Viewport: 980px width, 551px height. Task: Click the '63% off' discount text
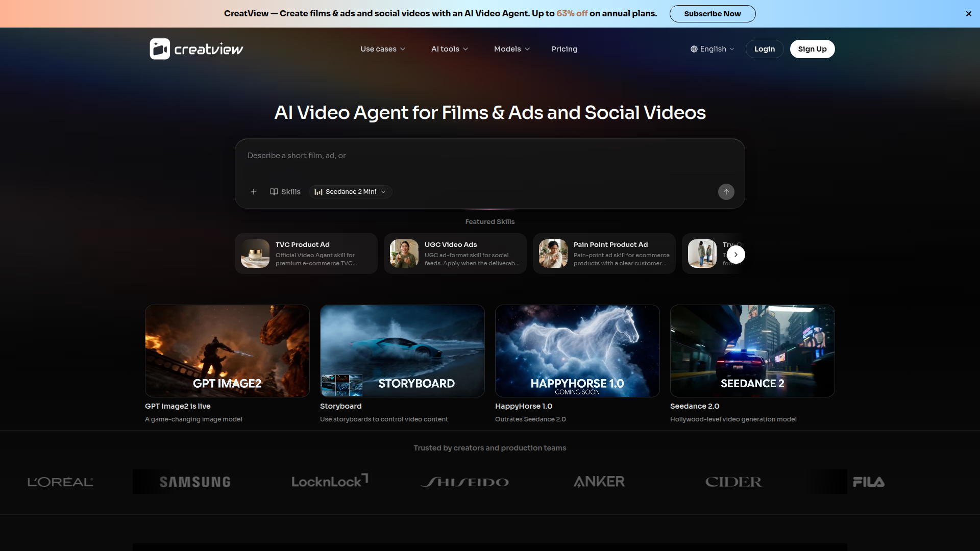click(572, 14)
